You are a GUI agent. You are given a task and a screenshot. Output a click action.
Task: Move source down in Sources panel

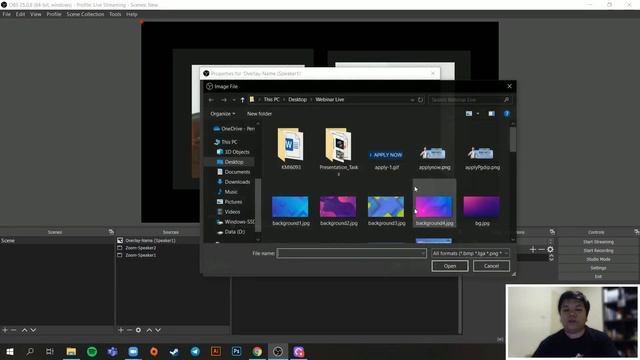[x=158, y=330]
